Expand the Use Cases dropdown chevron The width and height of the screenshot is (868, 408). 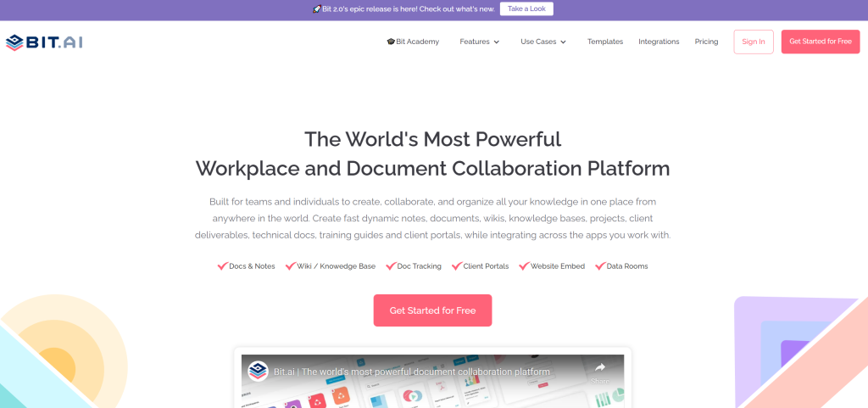[x=563, y=42]
